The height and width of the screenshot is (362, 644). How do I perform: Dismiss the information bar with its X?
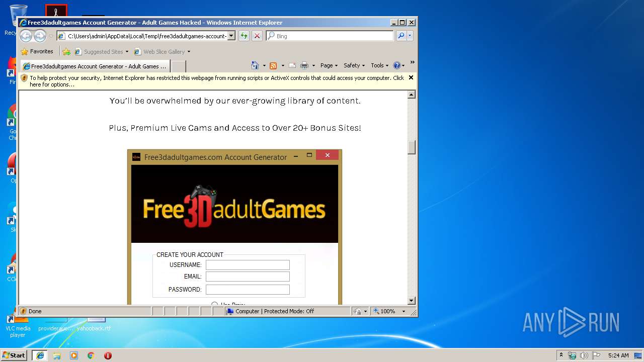(411, 77)
